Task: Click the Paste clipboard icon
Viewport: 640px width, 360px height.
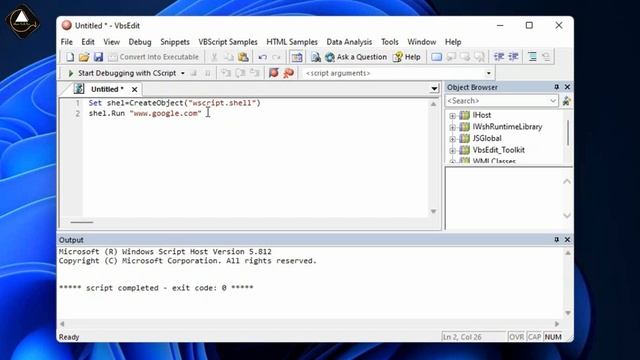Action: 243,57
